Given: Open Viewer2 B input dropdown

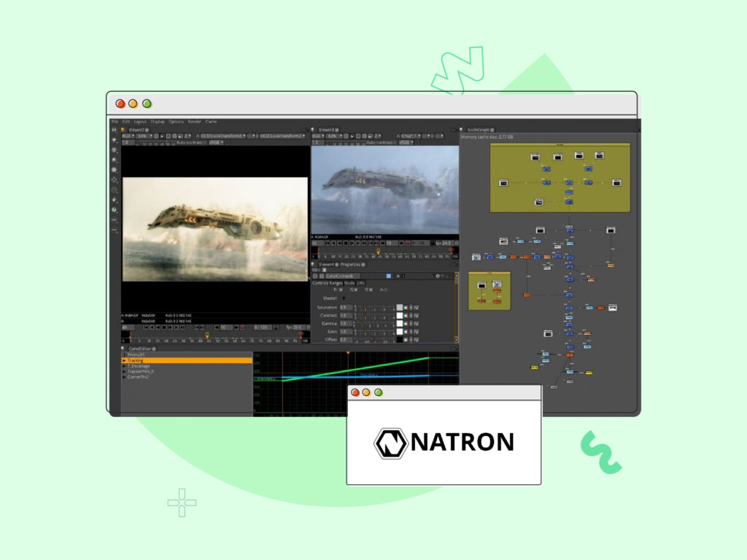Looking at the screenshot, I should (283, 136).
